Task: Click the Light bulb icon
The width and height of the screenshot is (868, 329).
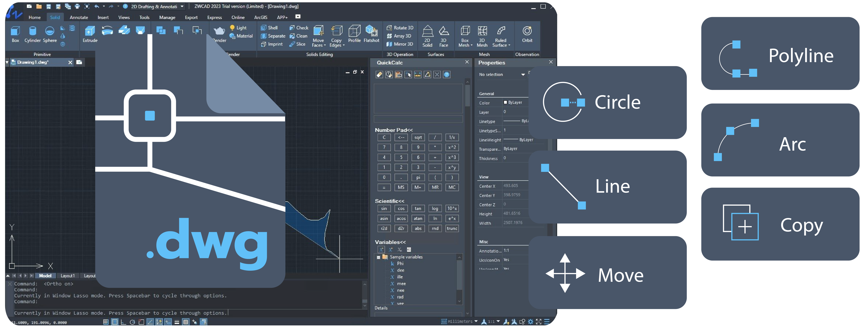Action: 232,28
